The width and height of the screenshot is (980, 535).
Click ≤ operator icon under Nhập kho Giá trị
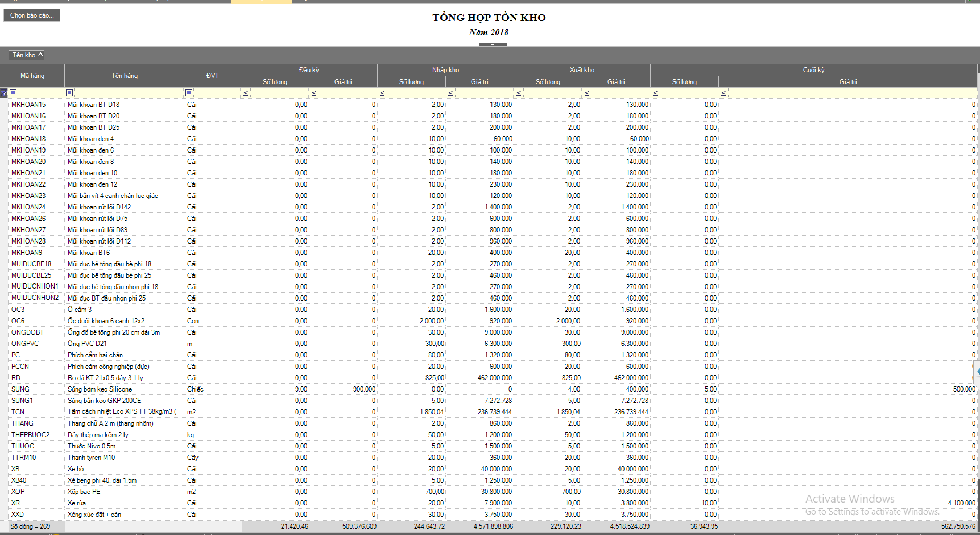[450, 93]
